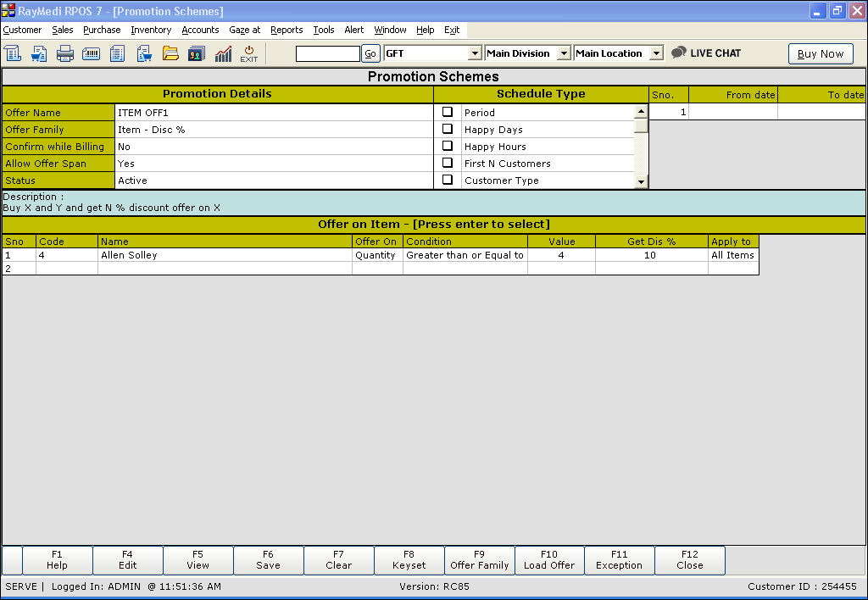Image resolution: width=868 pixels, height=600 pixels.
Task: Click the F7 Clear button
Action: (338, 559)
